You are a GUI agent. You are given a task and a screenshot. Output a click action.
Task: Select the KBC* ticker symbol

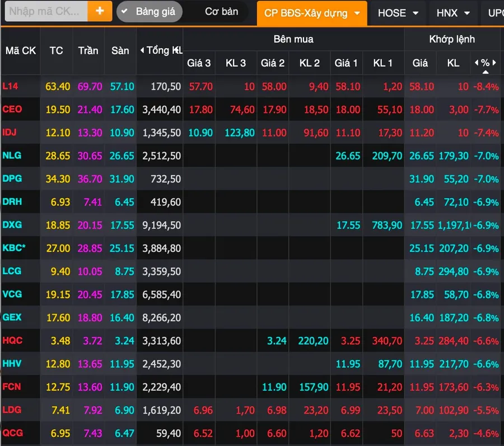tap(14, 248)
